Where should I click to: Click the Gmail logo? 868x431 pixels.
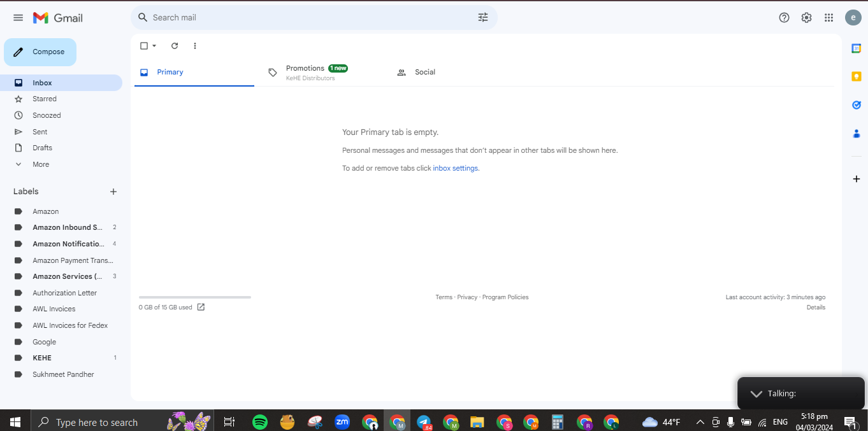pyautogui.click(x=58, y=18)
